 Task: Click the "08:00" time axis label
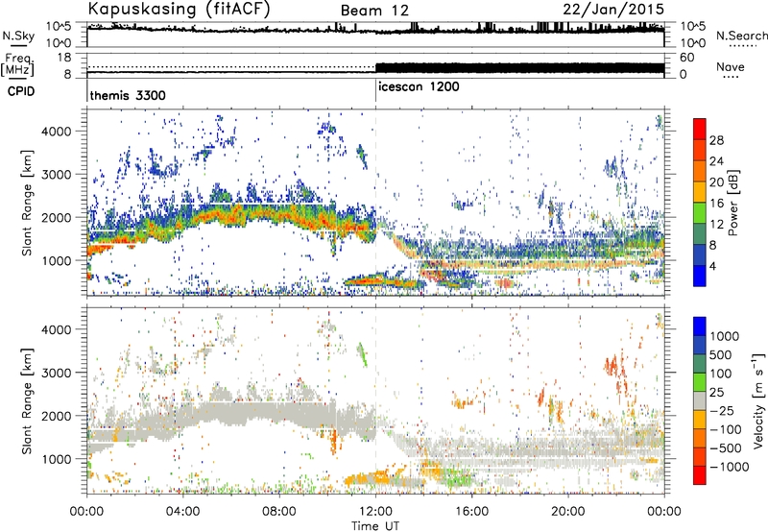click(279, 512)
